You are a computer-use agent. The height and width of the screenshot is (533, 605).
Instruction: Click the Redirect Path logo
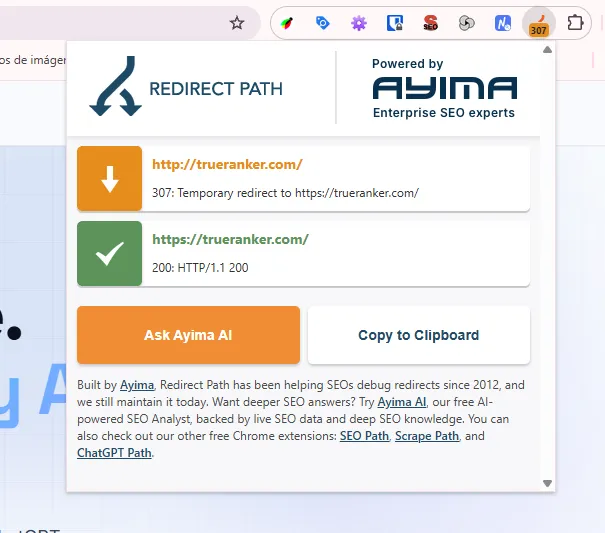coord(186,86)
